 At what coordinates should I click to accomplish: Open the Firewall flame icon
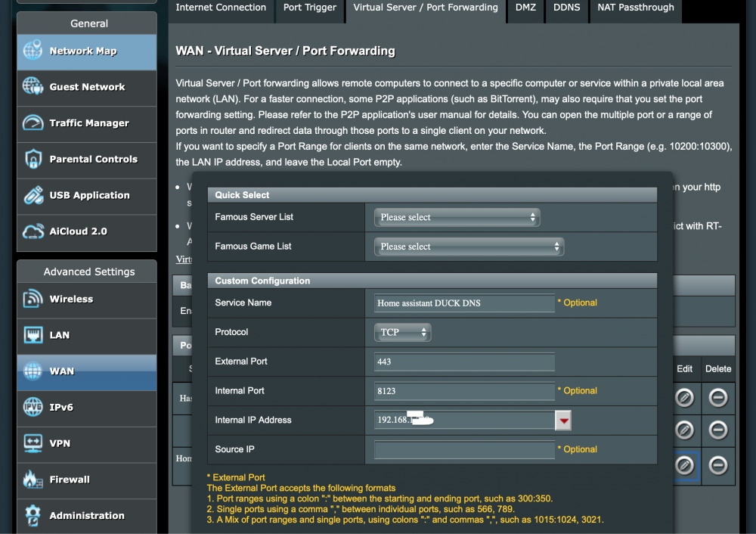pos(33,480)
